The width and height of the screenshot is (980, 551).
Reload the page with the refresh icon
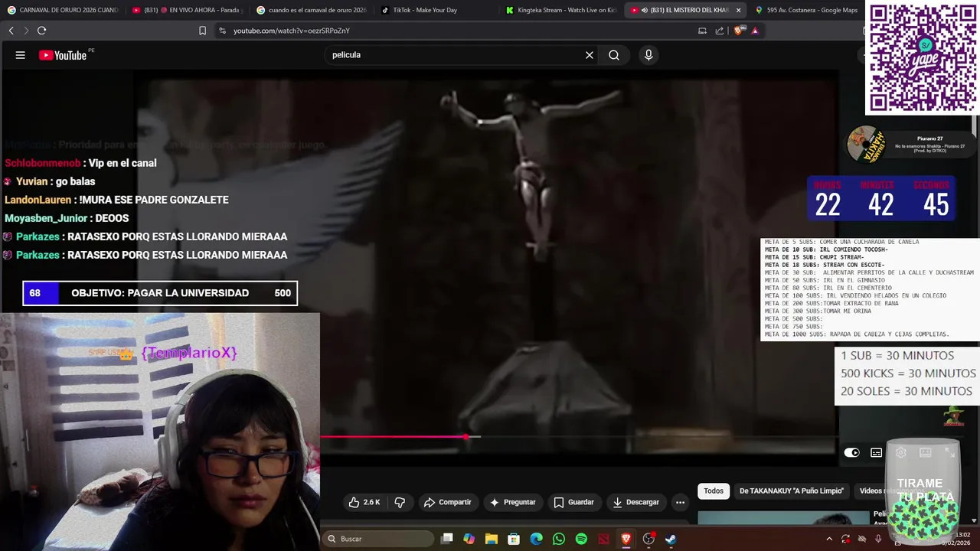[x=41, y=31]
